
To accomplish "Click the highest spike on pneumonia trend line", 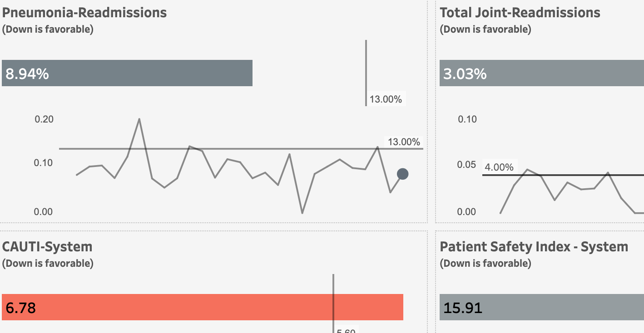I will point(139,119).
